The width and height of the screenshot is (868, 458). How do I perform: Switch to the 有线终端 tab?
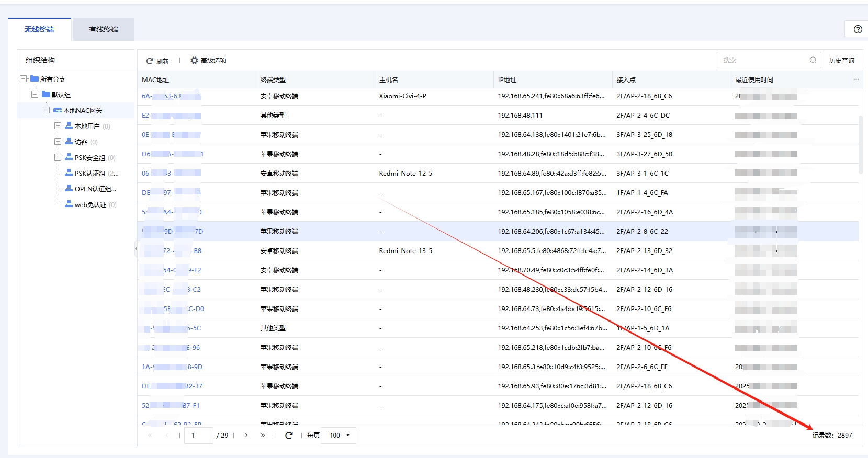(x=104, y=29)
